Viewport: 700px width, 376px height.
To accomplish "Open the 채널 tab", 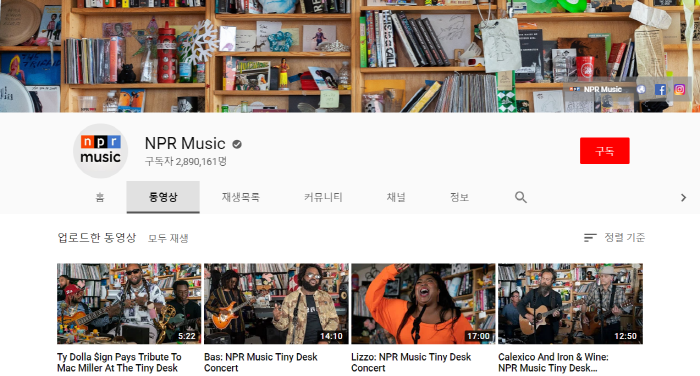I will point(396,197).
